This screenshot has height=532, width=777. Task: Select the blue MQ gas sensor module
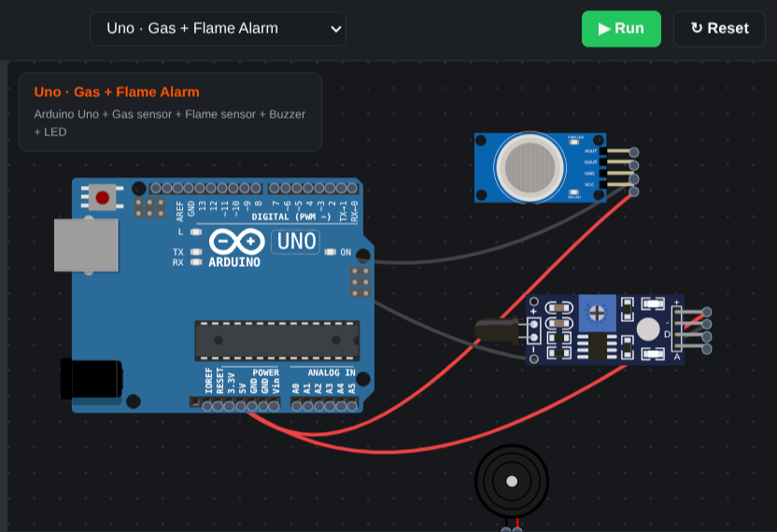click(540, 167)
